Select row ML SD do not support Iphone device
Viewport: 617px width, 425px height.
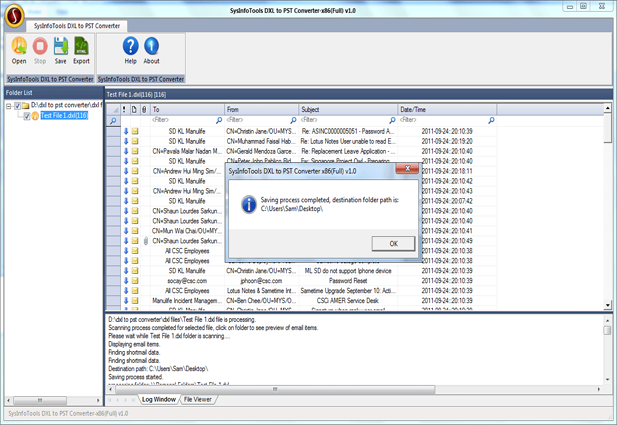(301, 271)
